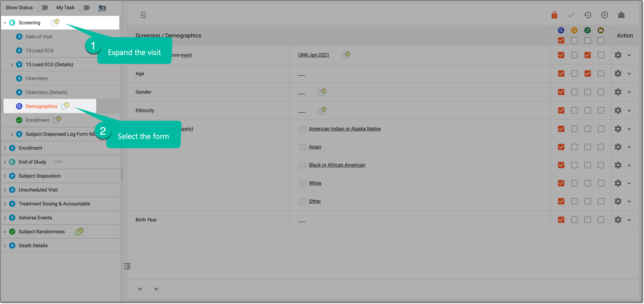Click the orange review column header icon
The height and width of the screenshot is (304, 644).
[574, 30]
